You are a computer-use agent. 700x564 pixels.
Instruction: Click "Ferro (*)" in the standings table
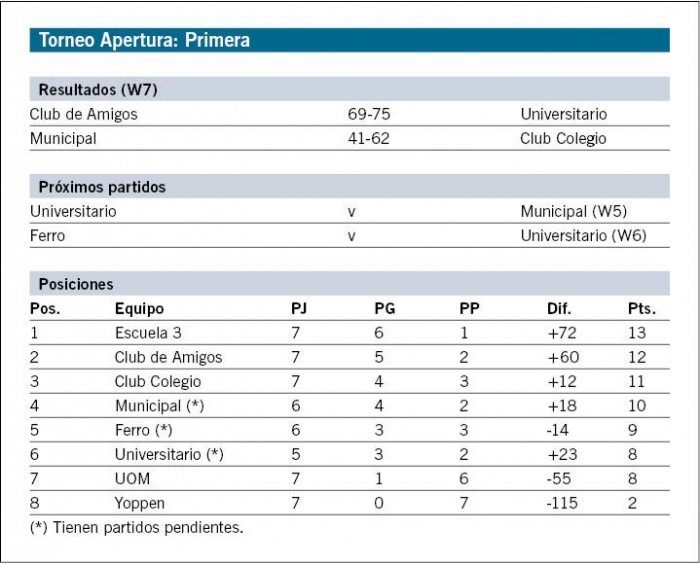(143, 430)
